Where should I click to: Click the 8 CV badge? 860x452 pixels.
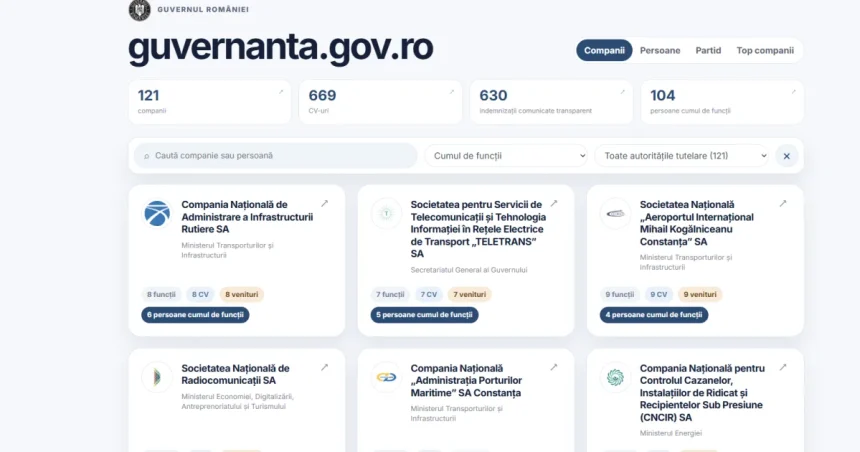point(200,295)
